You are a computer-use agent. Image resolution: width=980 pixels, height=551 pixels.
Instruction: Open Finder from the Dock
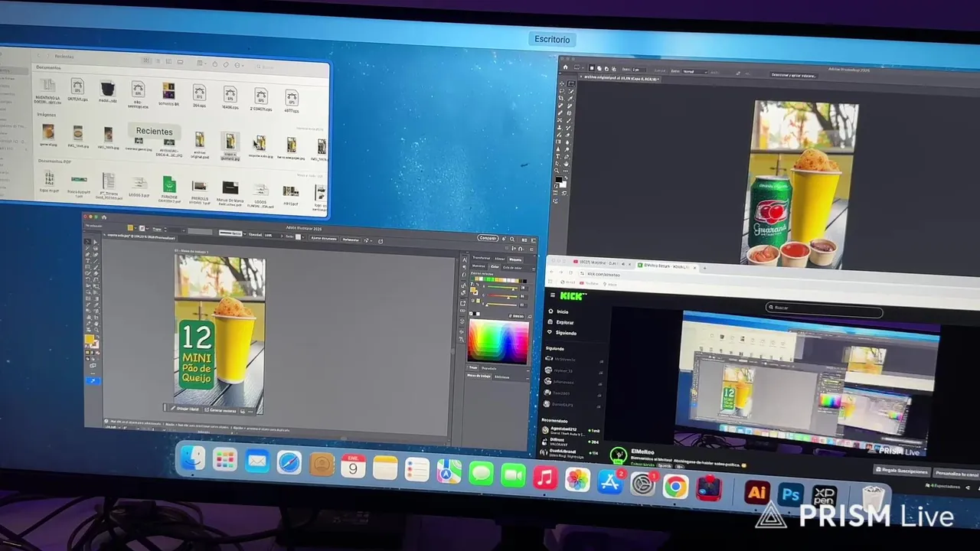192,458
